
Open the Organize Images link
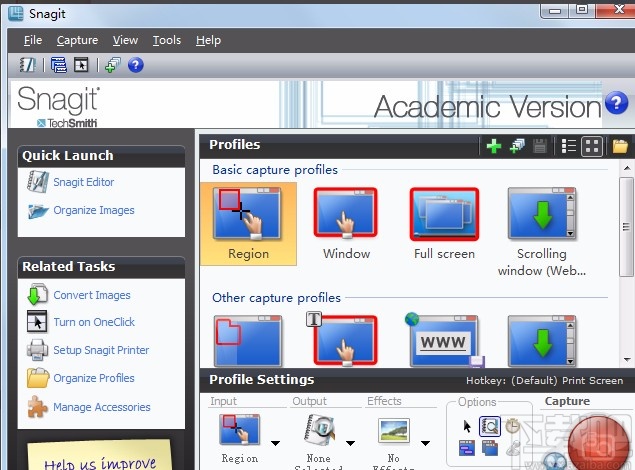(94, 210)
